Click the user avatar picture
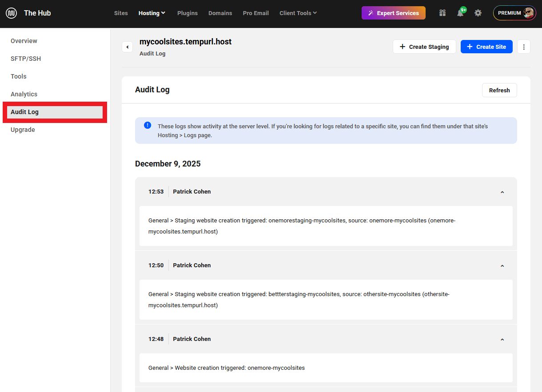This screenshot has width=542, height=392. tap(529, 13)
